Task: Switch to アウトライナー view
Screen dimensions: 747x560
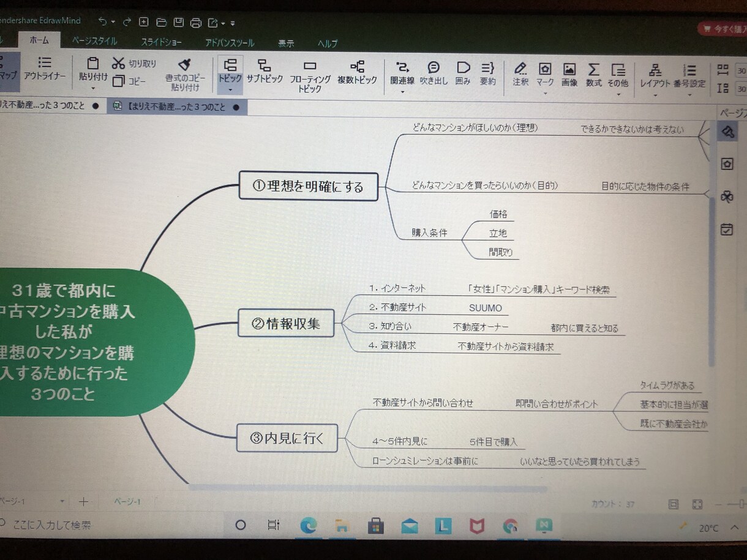Action: (x=45, y=69)
